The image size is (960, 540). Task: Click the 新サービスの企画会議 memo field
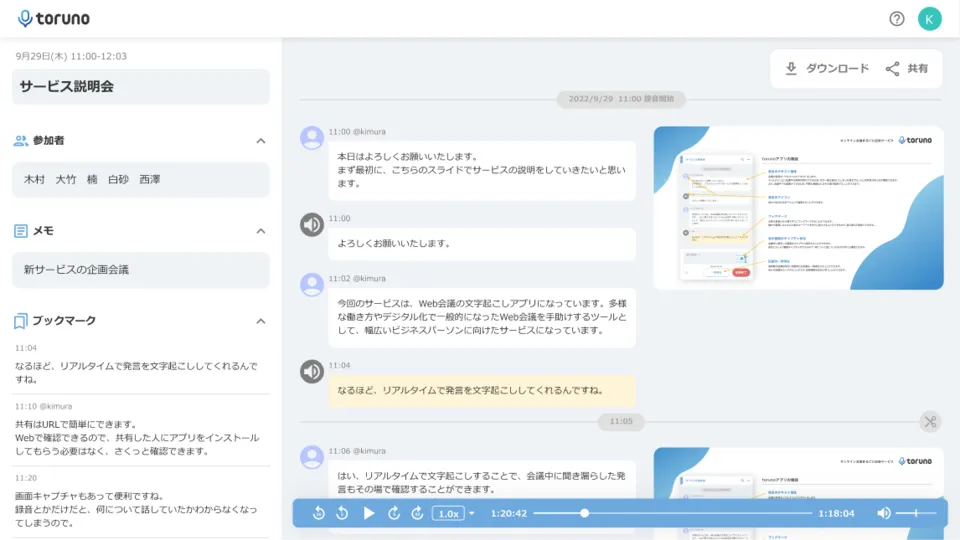tap(141, 270)
